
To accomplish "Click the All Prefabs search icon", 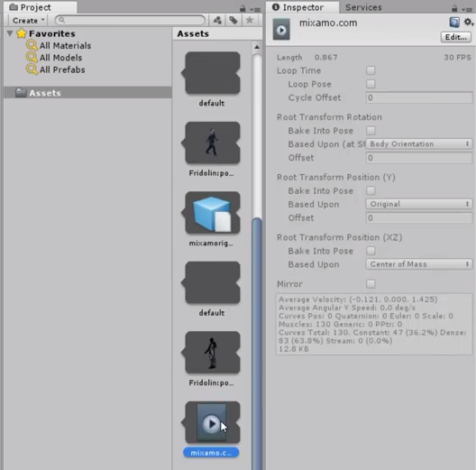I will point(32,69).
